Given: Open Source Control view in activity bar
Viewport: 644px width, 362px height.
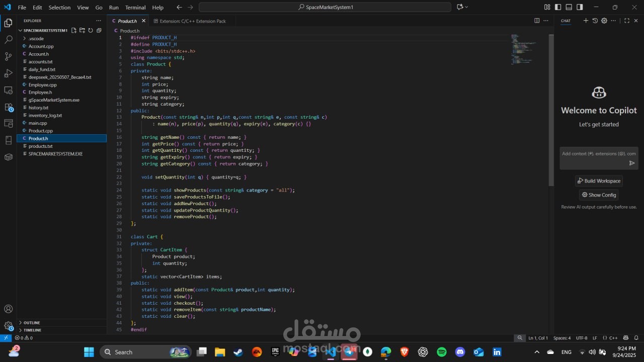Looking at the screenshot, I should [x=8, y=56].
